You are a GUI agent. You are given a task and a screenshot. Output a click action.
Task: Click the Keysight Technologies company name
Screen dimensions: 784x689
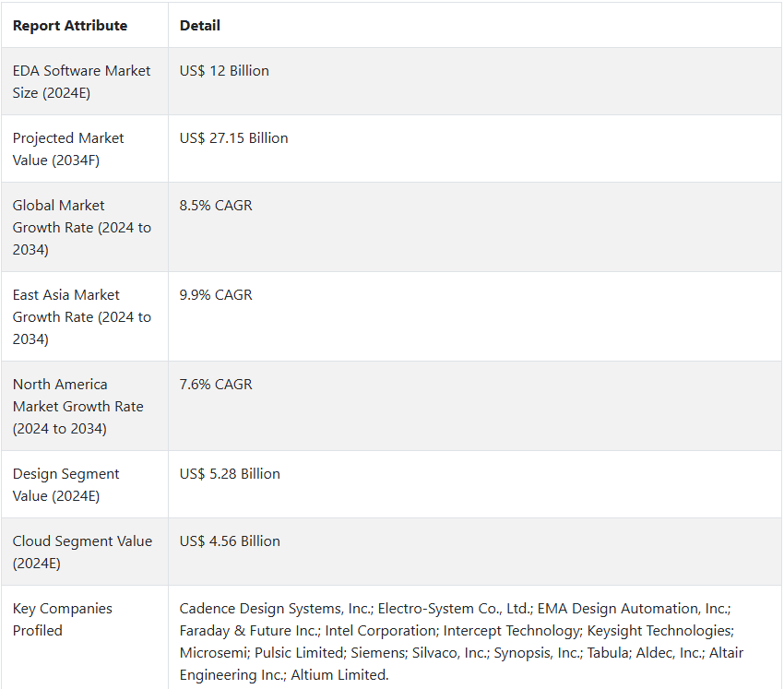point(659,631)
